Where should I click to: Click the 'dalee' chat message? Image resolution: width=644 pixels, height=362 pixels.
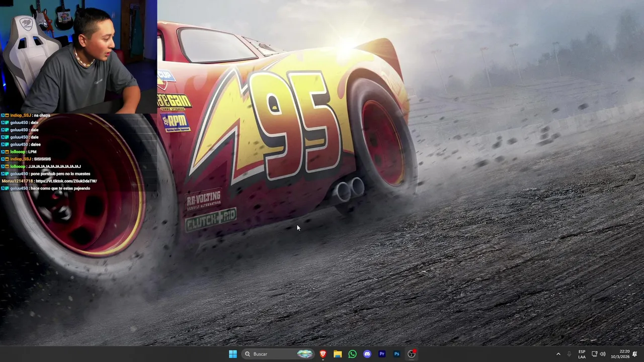click(35, 145)
